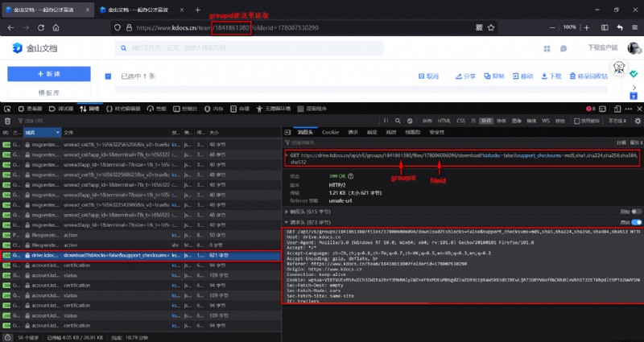Open the request blocking icon
The width and height of the screenshot is (644, 342).
(x=410, y=121)
